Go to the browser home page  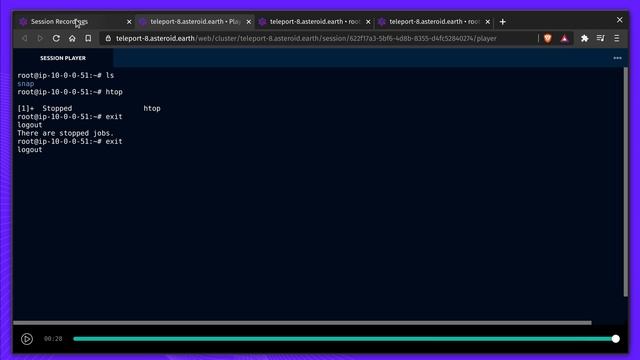tap(72, 38)
